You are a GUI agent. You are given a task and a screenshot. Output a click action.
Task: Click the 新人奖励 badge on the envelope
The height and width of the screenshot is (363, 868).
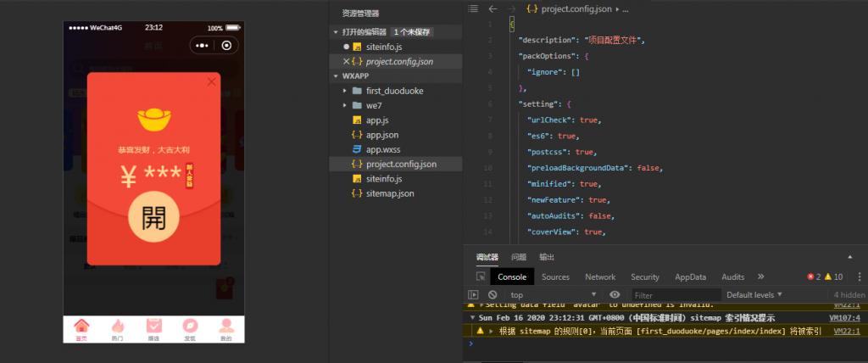tap(189, 176)
